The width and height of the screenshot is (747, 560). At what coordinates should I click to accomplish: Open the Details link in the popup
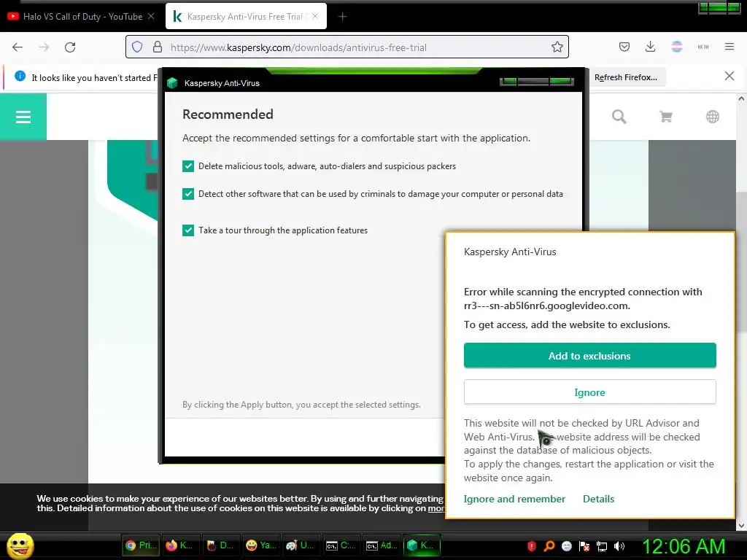pos(598,499)
